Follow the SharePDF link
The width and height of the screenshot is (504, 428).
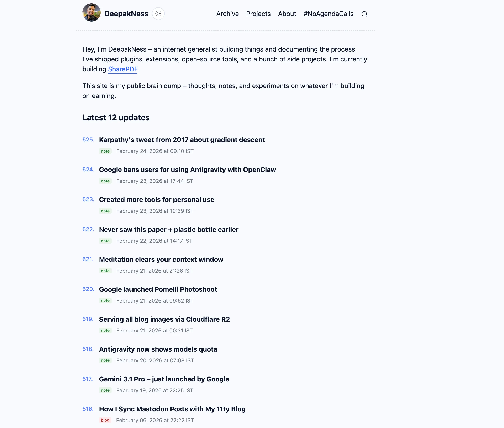(123, 69)
